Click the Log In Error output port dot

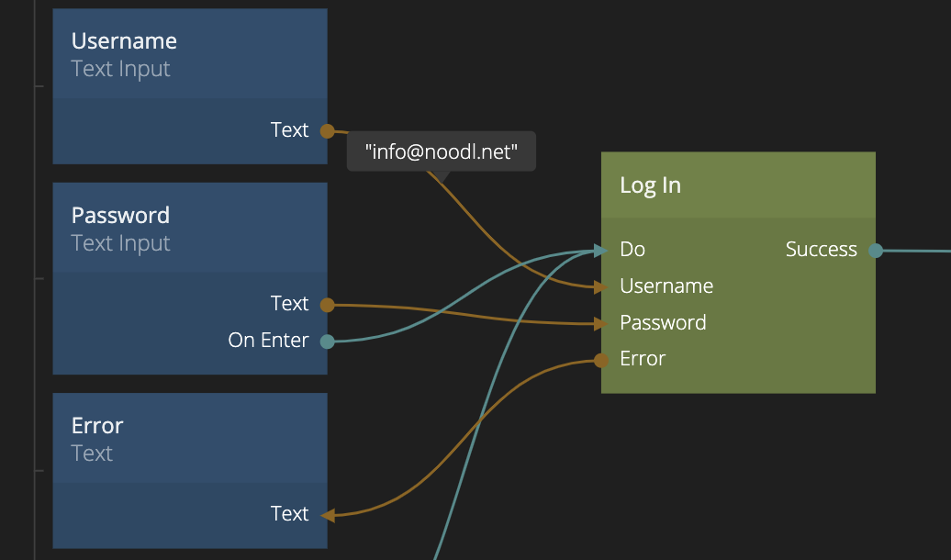(601, 360)
